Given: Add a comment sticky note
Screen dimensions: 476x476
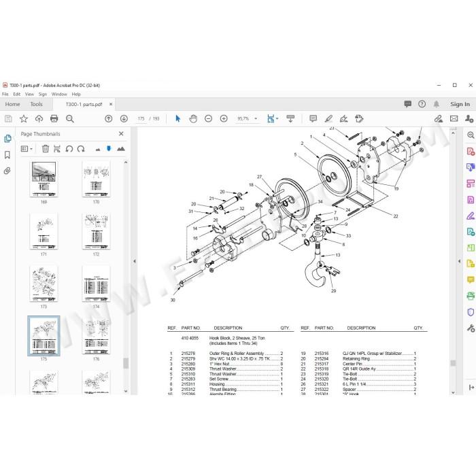Looking at the screenshot, I should [x=313, y=119].
